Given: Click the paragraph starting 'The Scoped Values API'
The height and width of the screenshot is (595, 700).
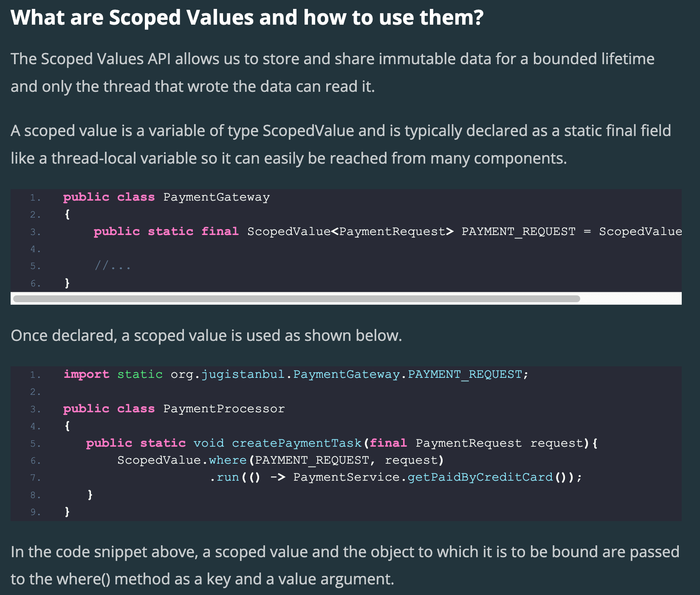Looking at the screenshot, I should point(333,73).
